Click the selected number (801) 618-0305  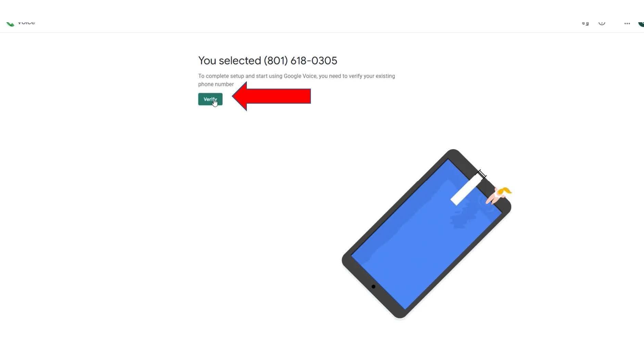click(x=301, y=61)
